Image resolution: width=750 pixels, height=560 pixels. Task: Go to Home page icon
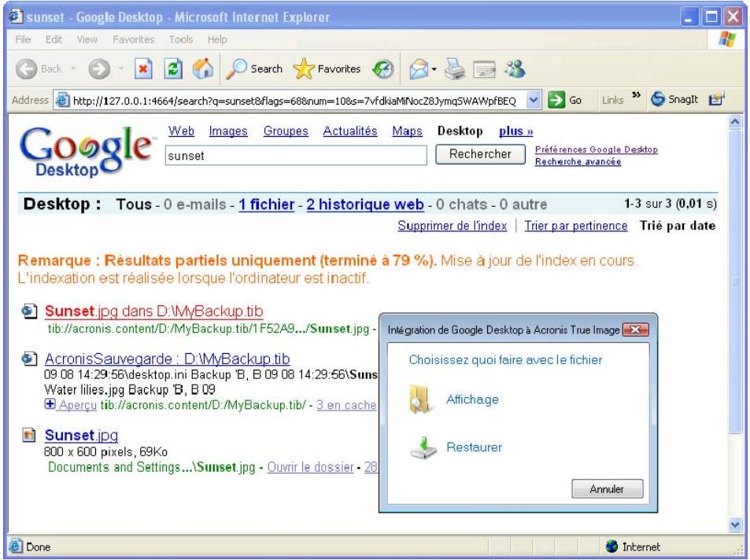[x=203, y=69]
